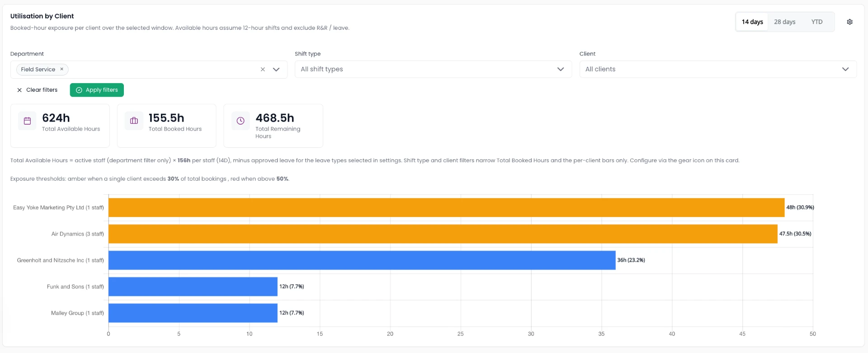Click the 12h label beside Funk and Sons
This screenshot has height=353, width=868.
[292, 287]
